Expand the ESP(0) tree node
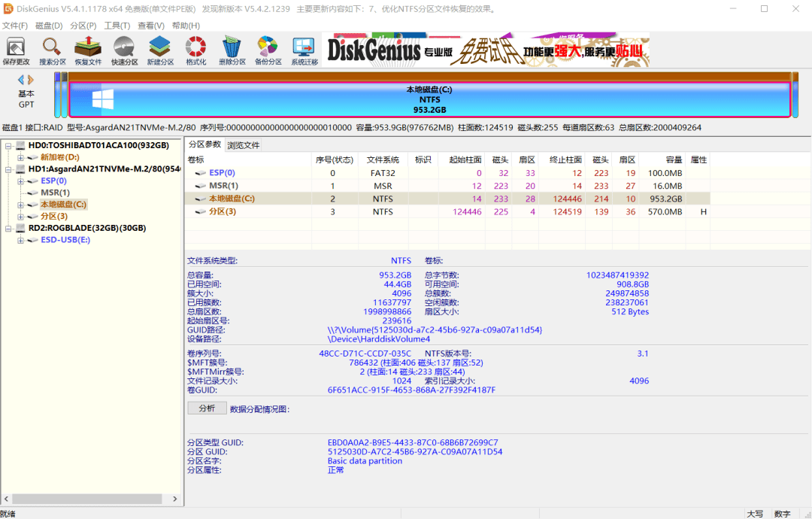This screenshot has height=519, width=812. pos(20,181)
